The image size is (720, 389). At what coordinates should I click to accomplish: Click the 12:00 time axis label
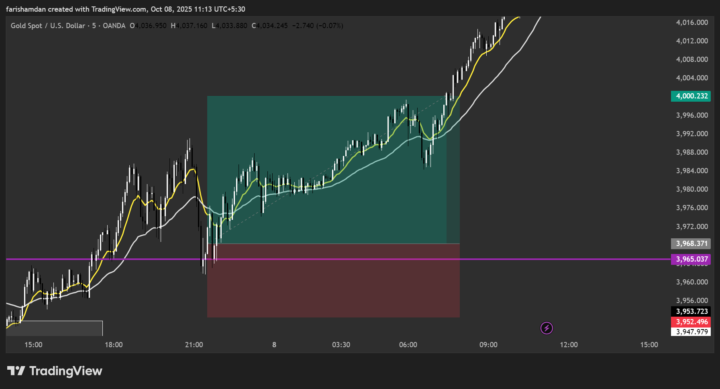(x=568, y=344)
